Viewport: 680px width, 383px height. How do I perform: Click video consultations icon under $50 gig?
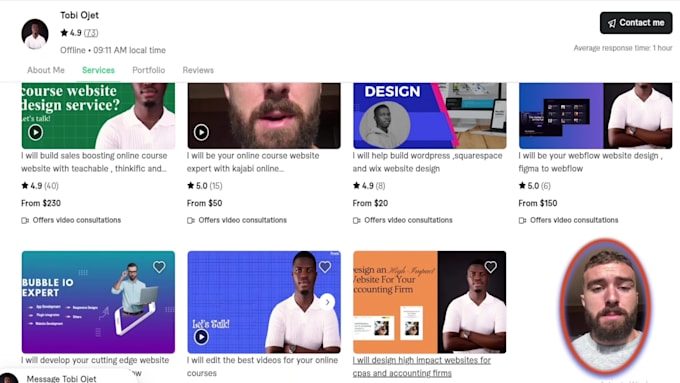tap(190, 220)
